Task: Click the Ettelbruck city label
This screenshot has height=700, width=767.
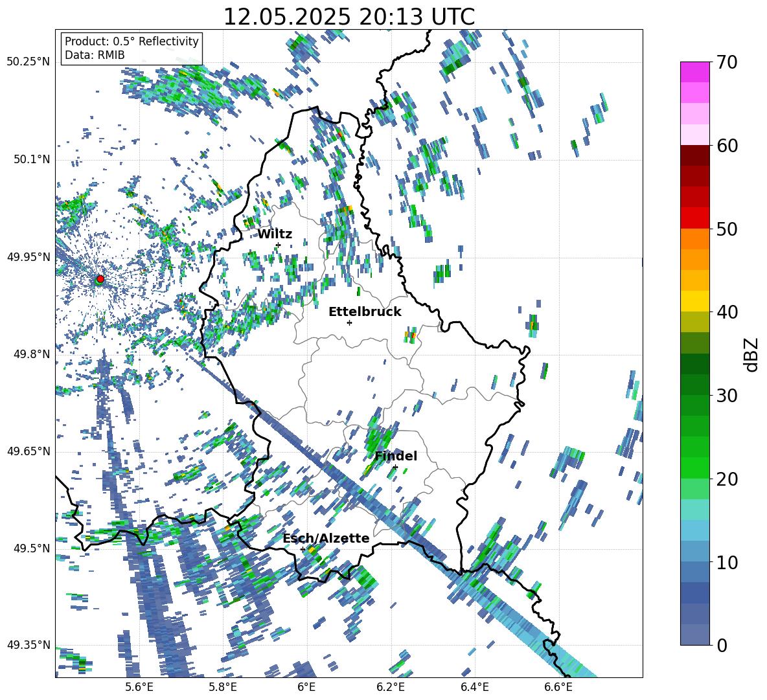Action: (365, 312)
